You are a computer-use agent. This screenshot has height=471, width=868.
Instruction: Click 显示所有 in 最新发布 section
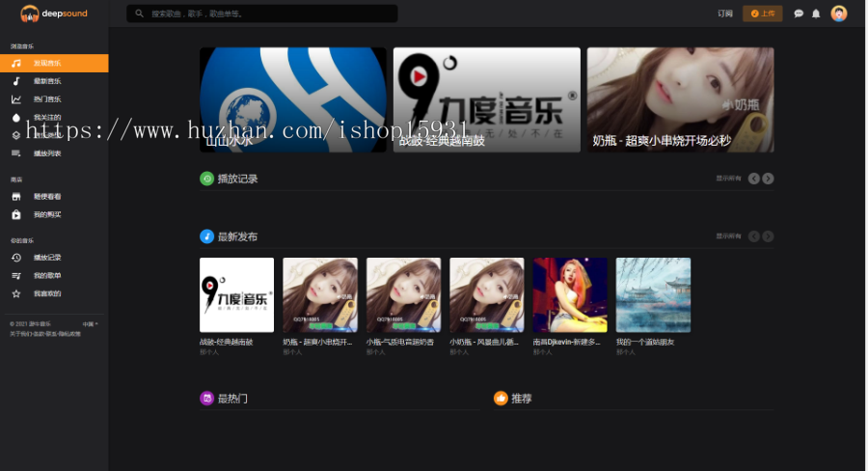point(728,236)
